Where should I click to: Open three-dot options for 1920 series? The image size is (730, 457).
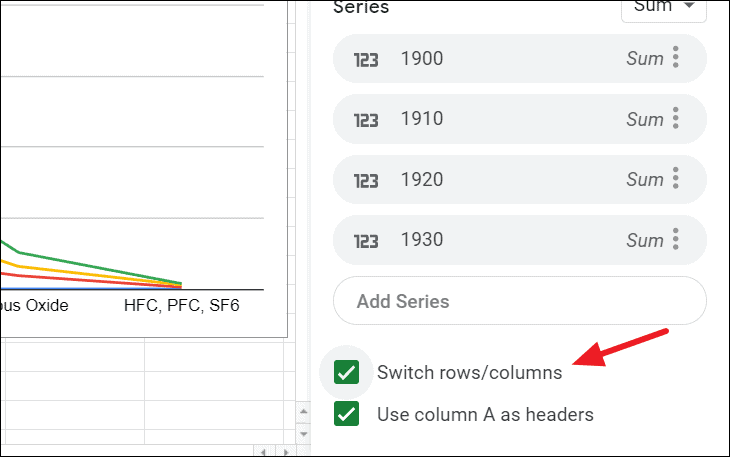pos(676,178)
